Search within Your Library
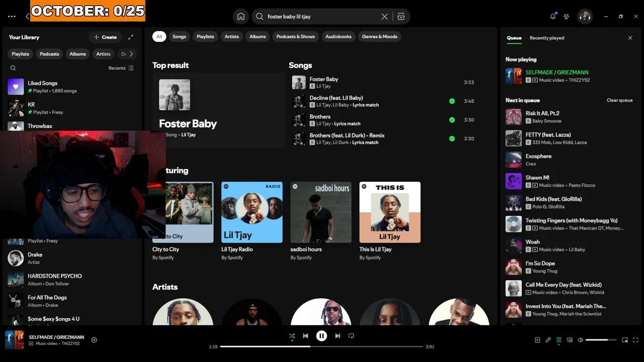 point(13,68)
